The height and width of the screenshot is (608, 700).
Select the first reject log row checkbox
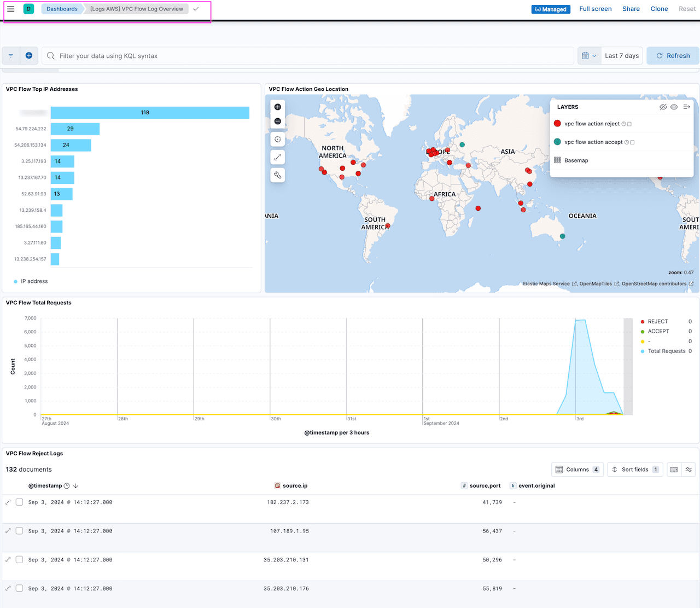[19, 501]
